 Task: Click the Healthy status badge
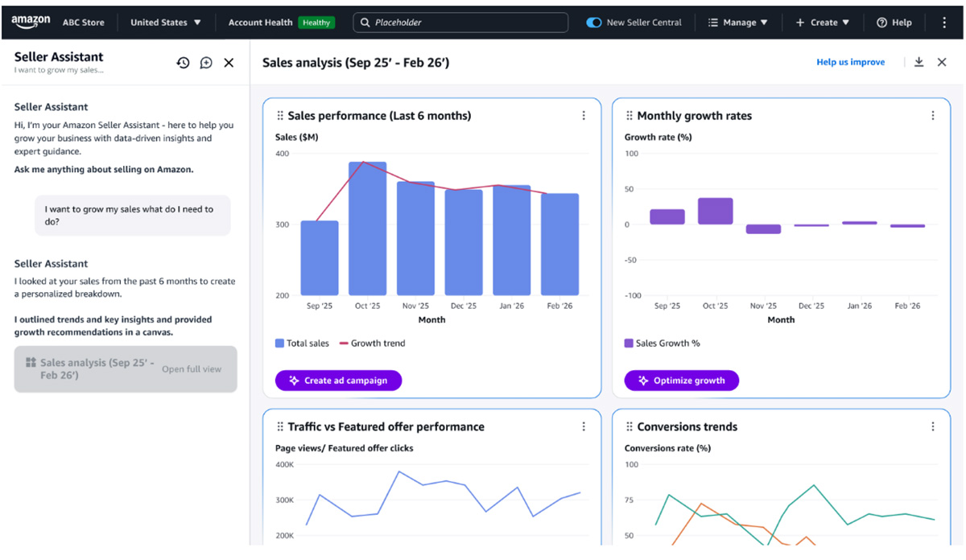(x=316, y=23)
